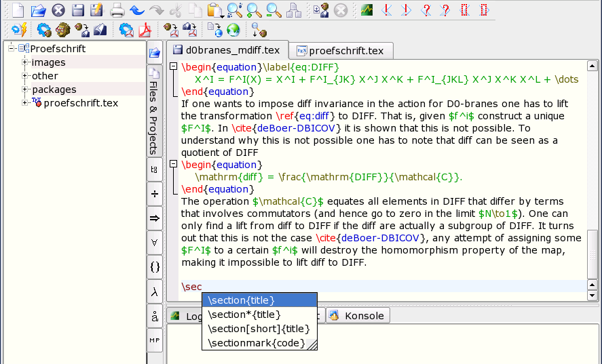Go to the previous LaTeX warning

(426, 10)
